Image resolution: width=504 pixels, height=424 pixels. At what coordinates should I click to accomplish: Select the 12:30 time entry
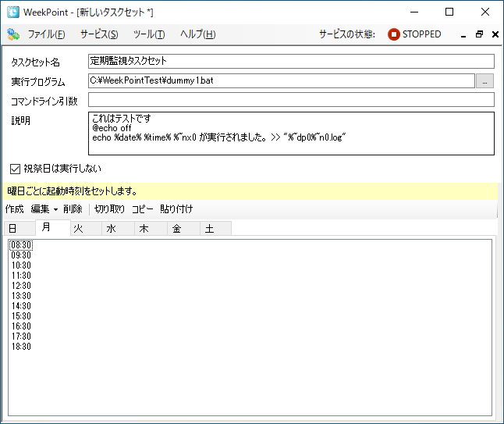(x=21, y=286)
